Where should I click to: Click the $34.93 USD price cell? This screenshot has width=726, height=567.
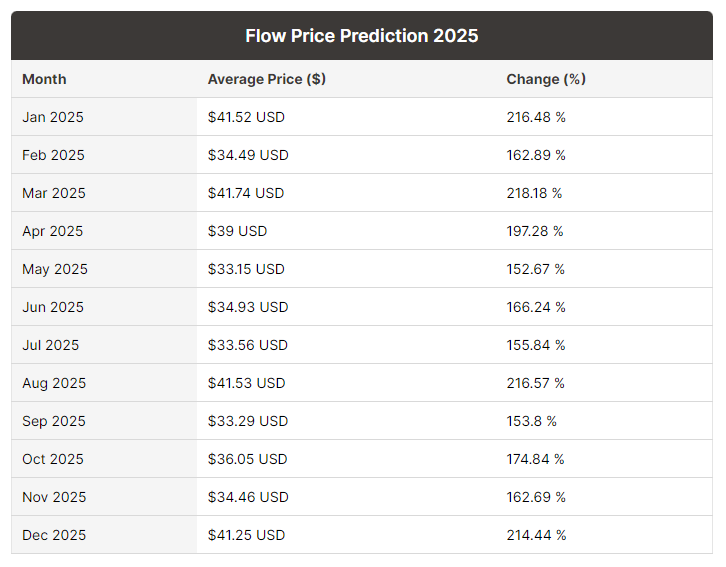(x=248, y=307)
